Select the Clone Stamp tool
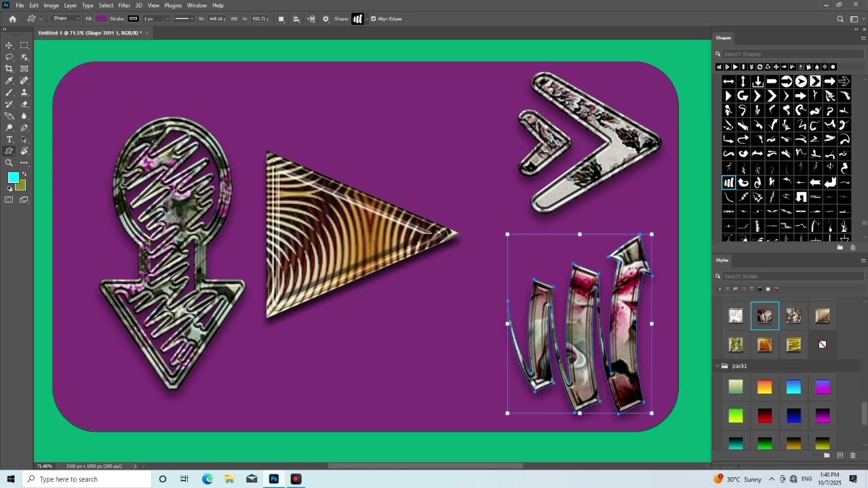This screenshot has height=488, width=868. [x=24, y=92]
